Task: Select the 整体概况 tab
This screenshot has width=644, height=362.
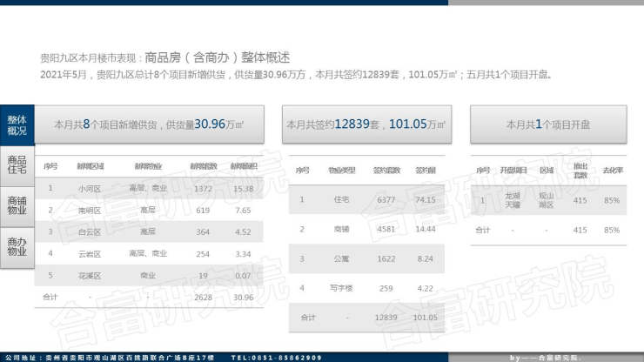Action: pos(17,125)
